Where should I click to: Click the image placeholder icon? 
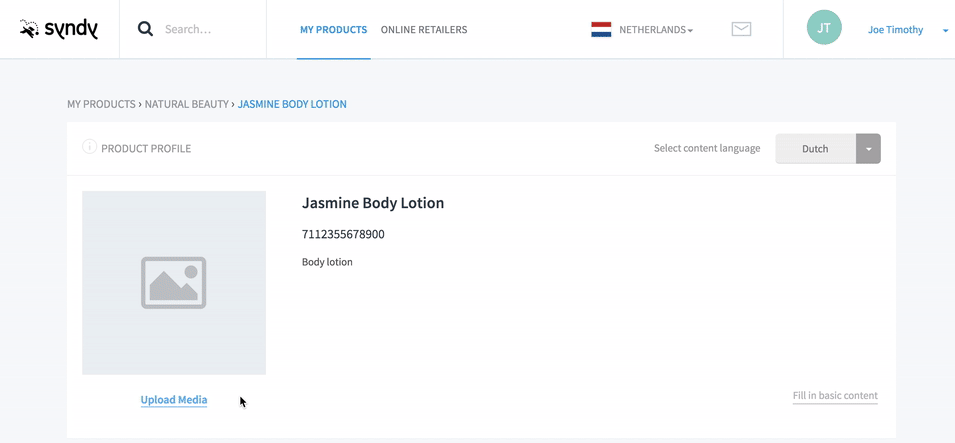pyautogui.click(x=174, y=283)
